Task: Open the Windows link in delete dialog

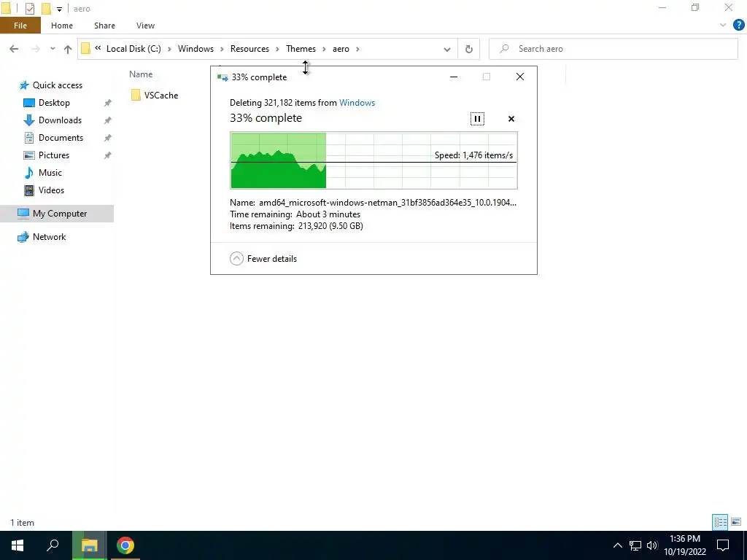Action: tap(357, 102)
